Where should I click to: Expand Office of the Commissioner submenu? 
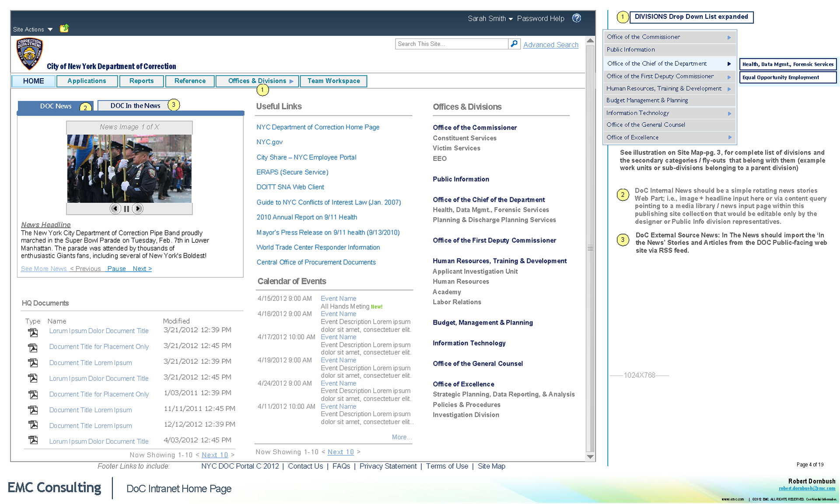click(729, 37)
